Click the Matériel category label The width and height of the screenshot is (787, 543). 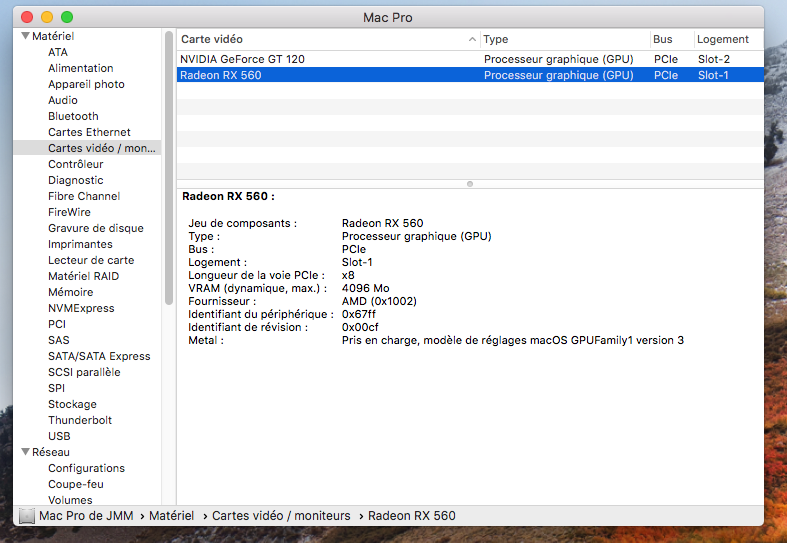tap(53, 36)
